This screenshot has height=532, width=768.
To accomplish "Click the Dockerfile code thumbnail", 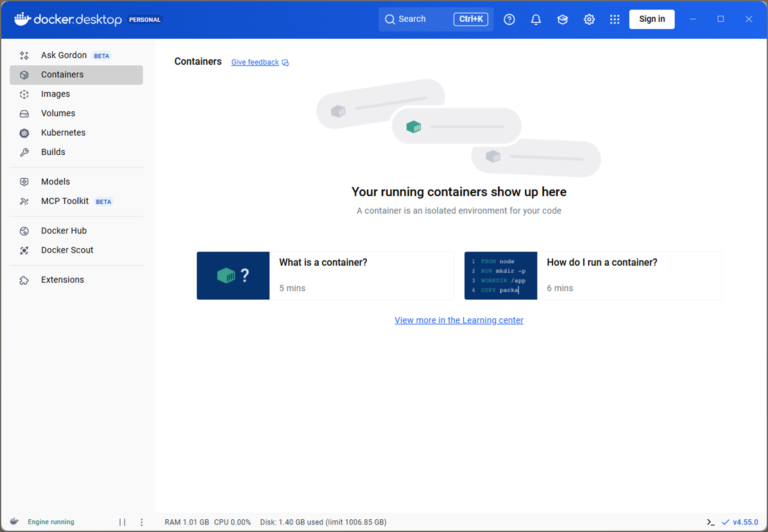I will click(x=501, y=276).
